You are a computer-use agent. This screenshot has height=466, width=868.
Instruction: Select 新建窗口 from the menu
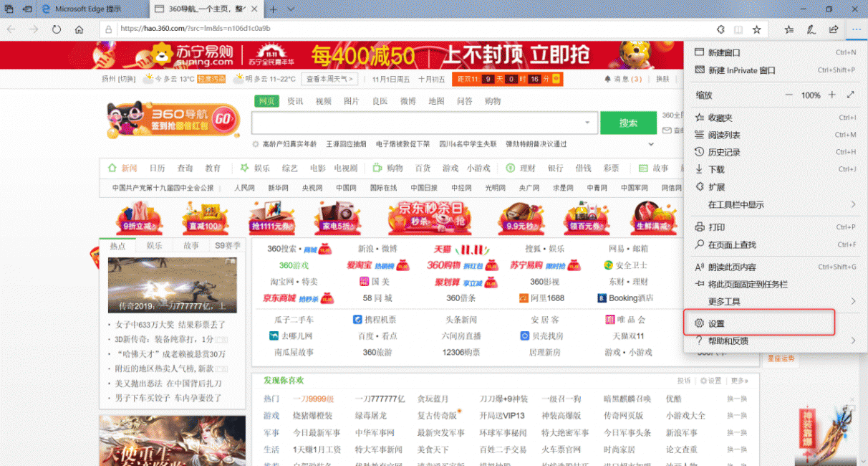776,52
